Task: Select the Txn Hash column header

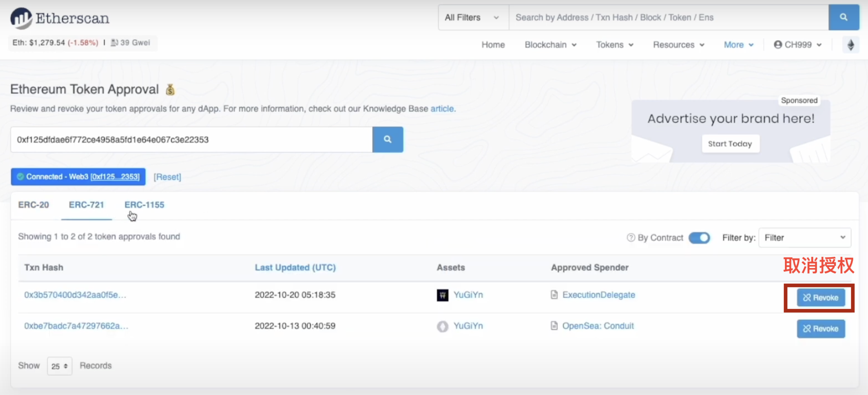Action: tap(43, 267)
